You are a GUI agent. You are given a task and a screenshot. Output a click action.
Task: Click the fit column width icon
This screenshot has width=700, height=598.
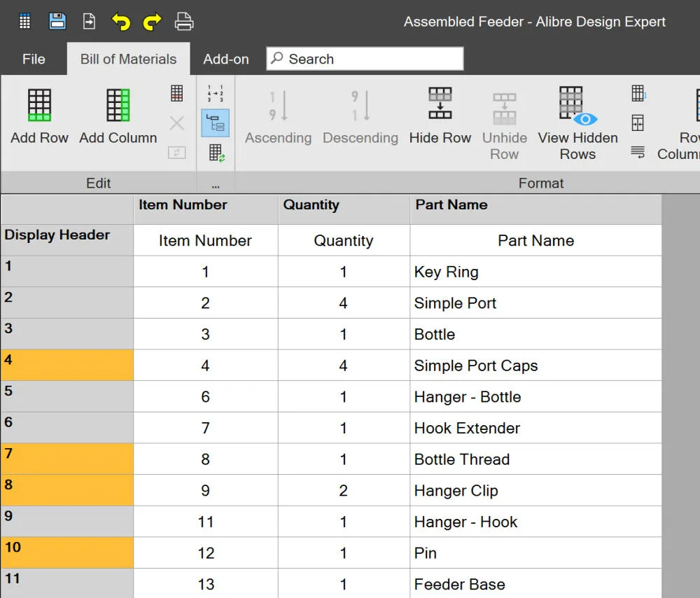[x=638, y=123]
